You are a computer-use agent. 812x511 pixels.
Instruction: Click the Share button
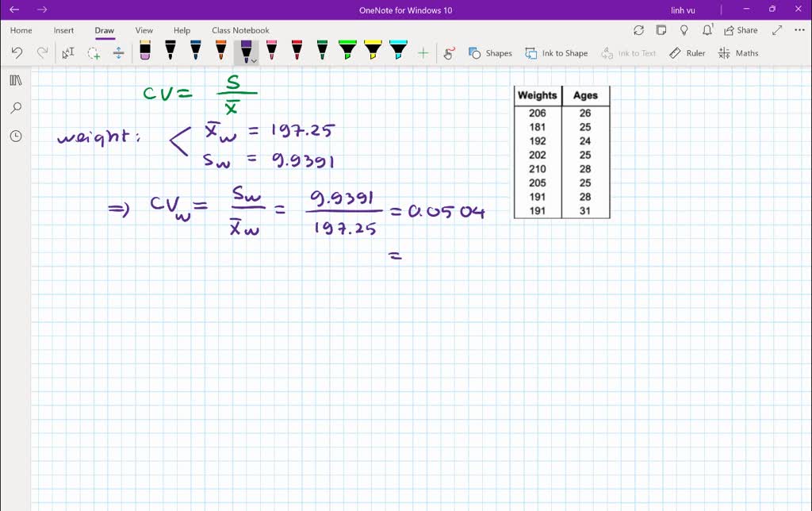pos(741,30)
